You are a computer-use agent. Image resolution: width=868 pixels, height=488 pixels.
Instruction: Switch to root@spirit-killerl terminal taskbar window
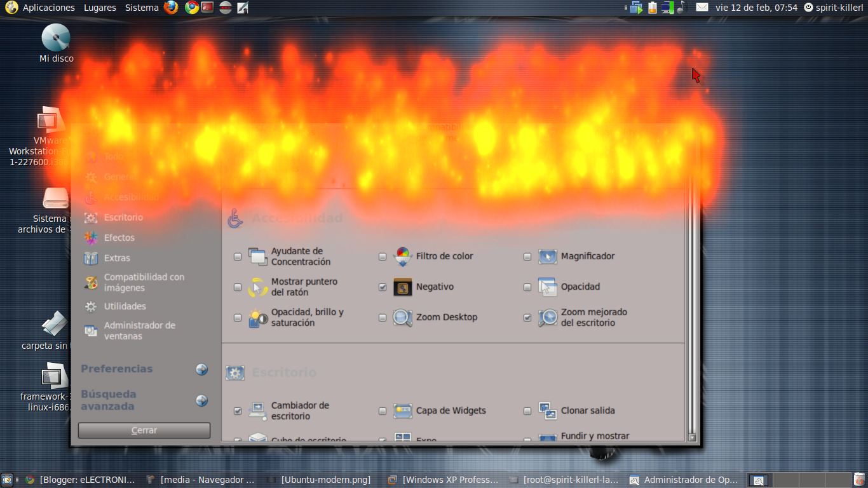[563, 480]
